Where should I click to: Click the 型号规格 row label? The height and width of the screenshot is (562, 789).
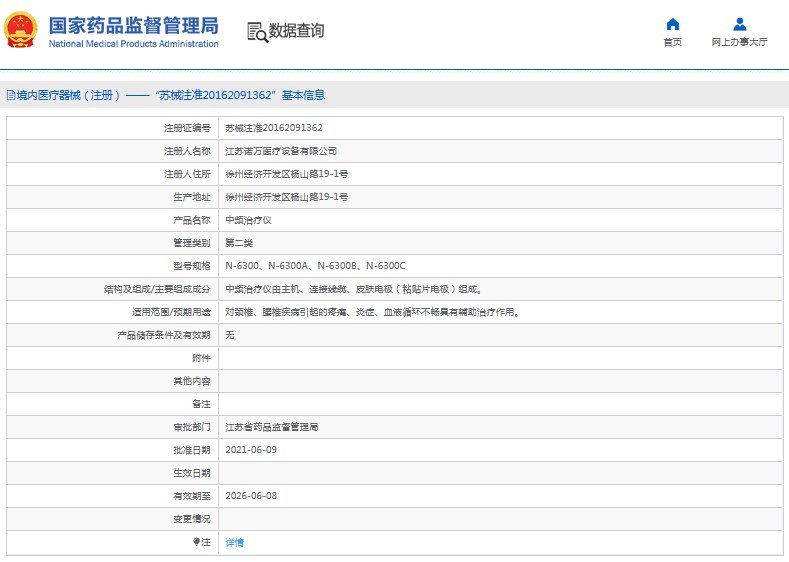192,266
